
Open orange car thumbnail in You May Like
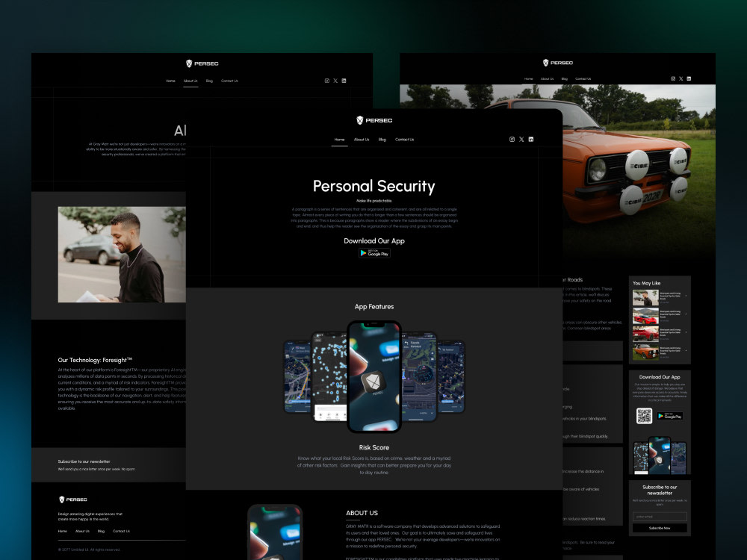click(645, 352)
